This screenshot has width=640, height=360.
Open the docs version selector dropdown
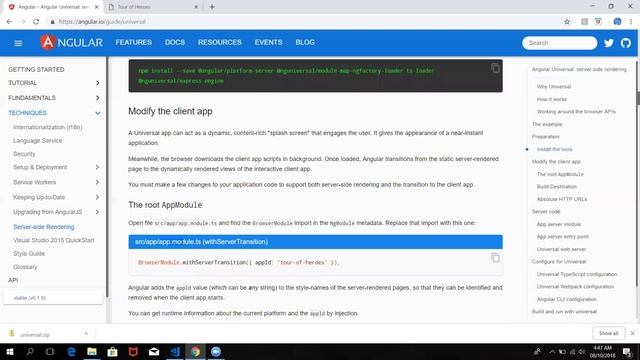[x=53, y=298]
